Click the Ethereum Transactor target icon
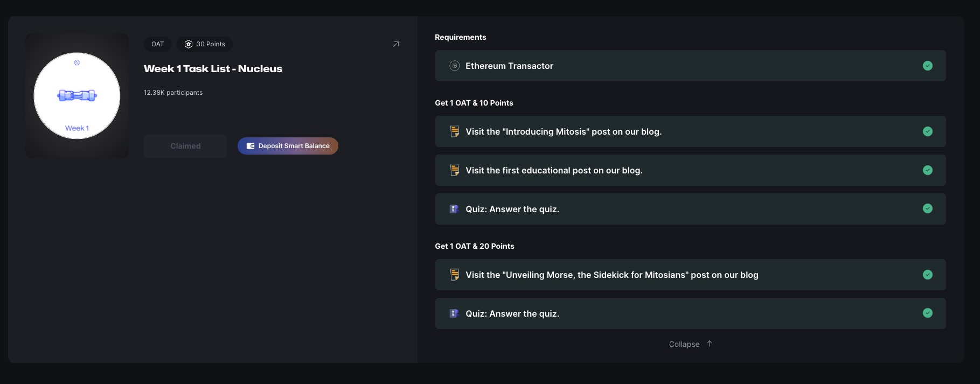The image size is (980, 384). click(x=454, y=66)
